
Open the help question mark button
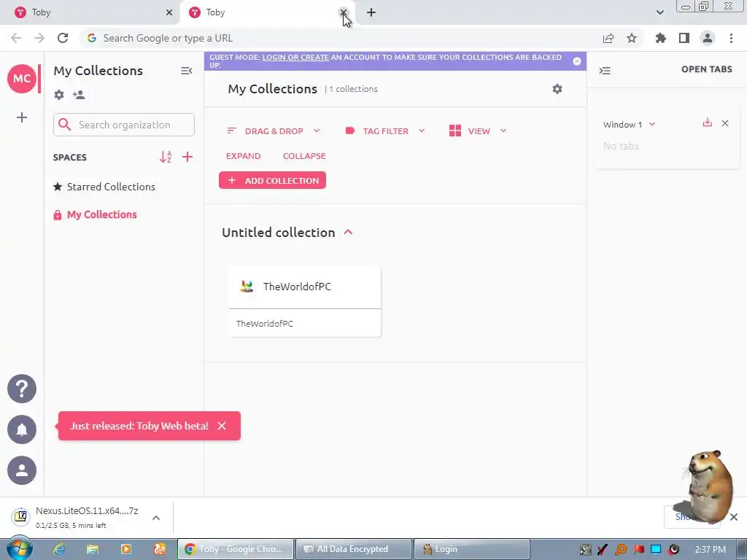[x=21, y=389]
